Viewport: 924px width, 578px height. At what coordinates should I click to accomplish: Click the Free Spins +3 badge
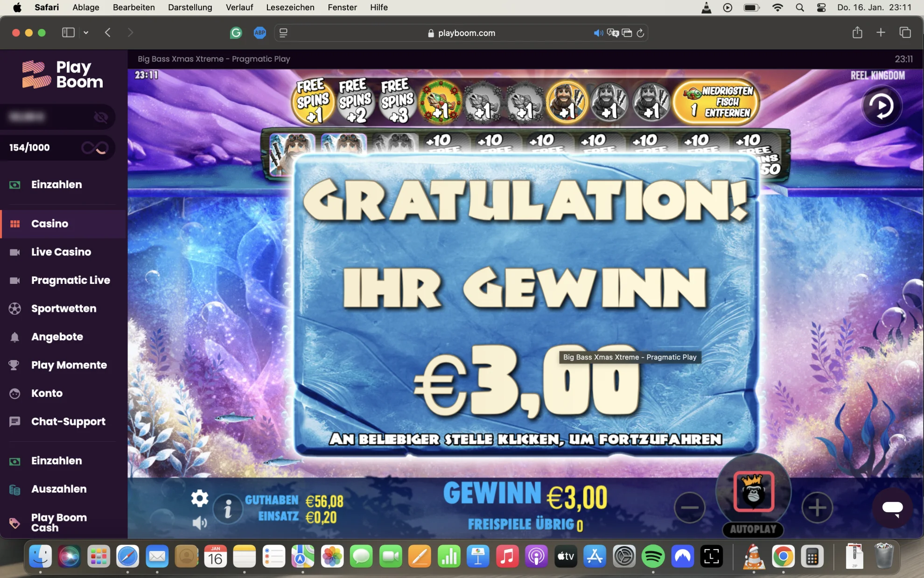click(x=397, y=101)
